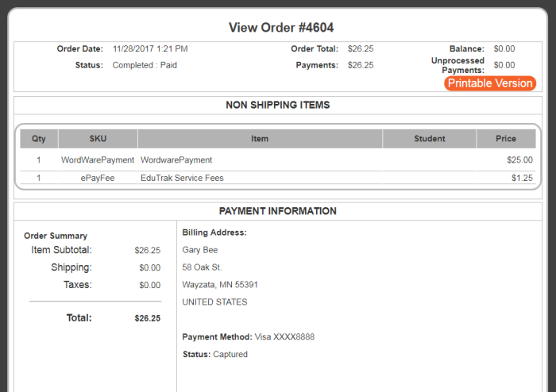
Task: Click the Item column header
Action: [260, 138]
